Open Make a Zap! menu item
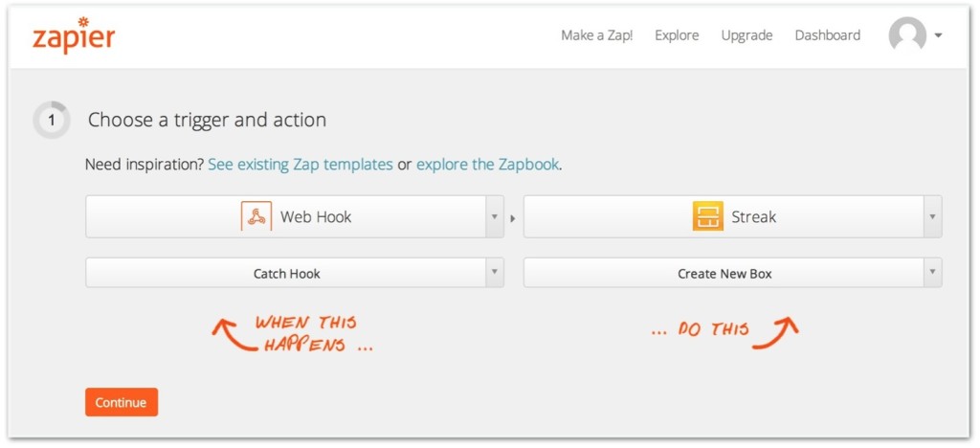This screenshot has height=448, width=980. click(x=597, y=35)
